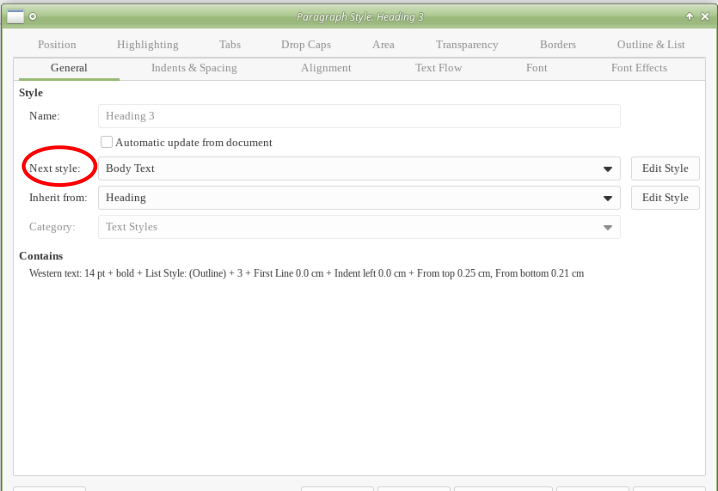
Task: Select the Drop Caps tab
Action: tap(306, 44)
